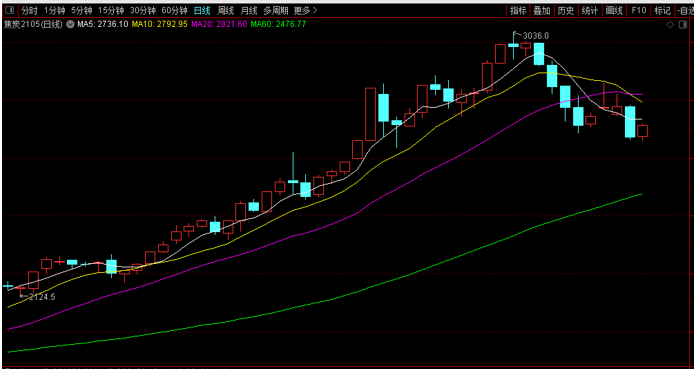Select the 60分钟 chart period
This screenshot has height=369, width=697.
[x=174, y=10]
